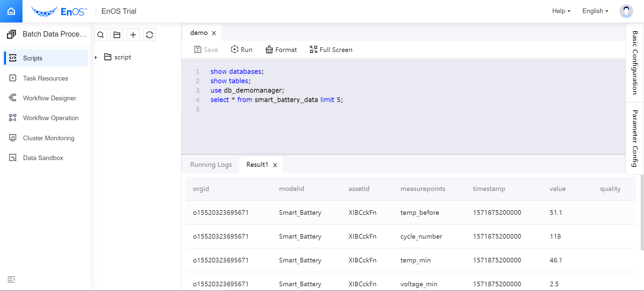Save the current script
This screenshot has width=644, height=291.
click(x=206, y=50)
